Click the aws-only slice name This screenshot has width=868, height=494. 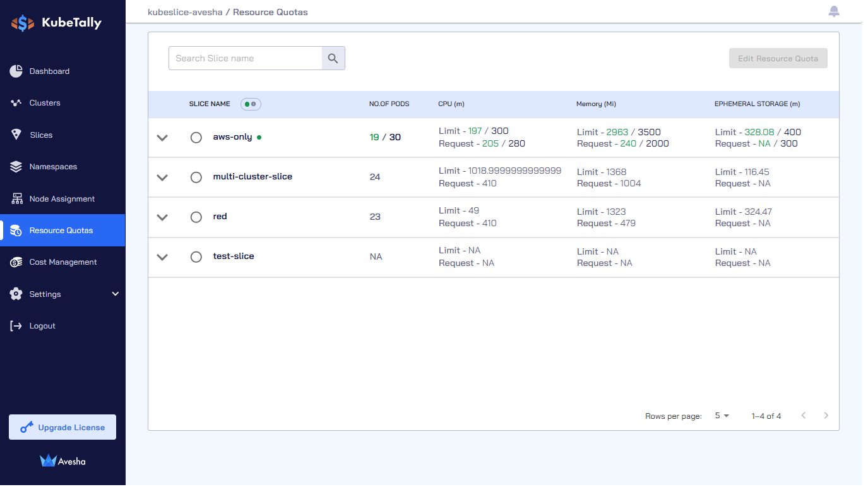[232, 137]
